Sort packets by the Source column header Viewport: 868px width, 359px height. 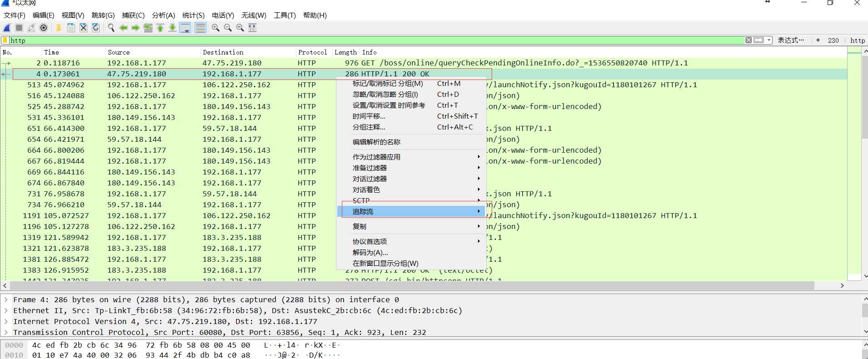[153, 52]
